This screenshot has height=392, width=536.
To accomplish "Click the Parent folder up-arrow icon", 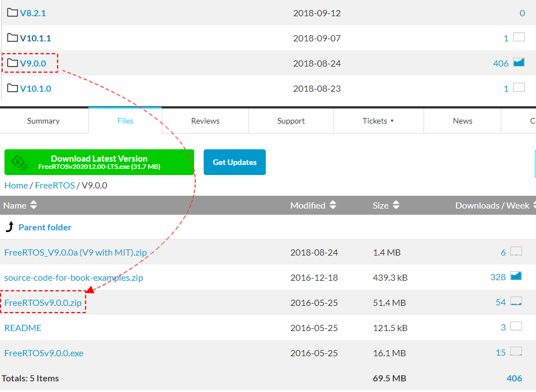I will (10, 226).
